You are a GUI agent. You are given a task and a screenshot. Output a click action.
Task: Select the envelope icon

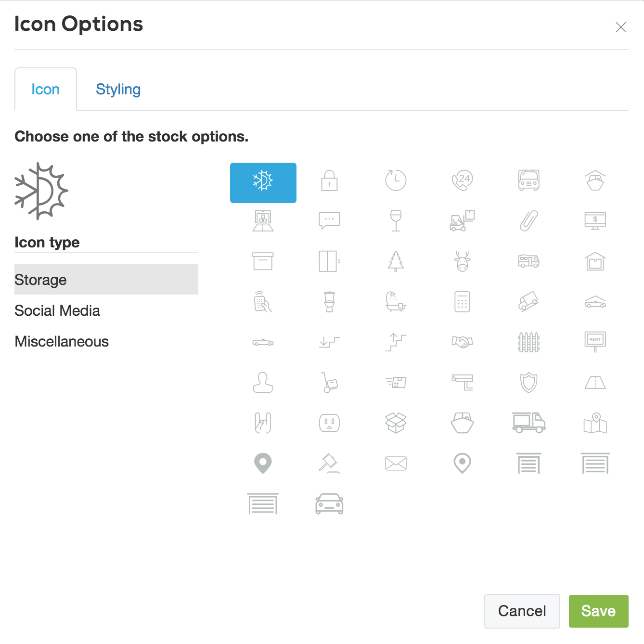point(396,463)
